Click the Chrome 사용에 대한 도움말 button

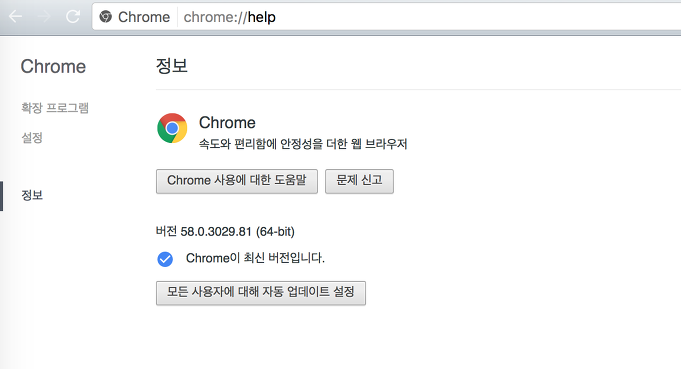[237, 181]
